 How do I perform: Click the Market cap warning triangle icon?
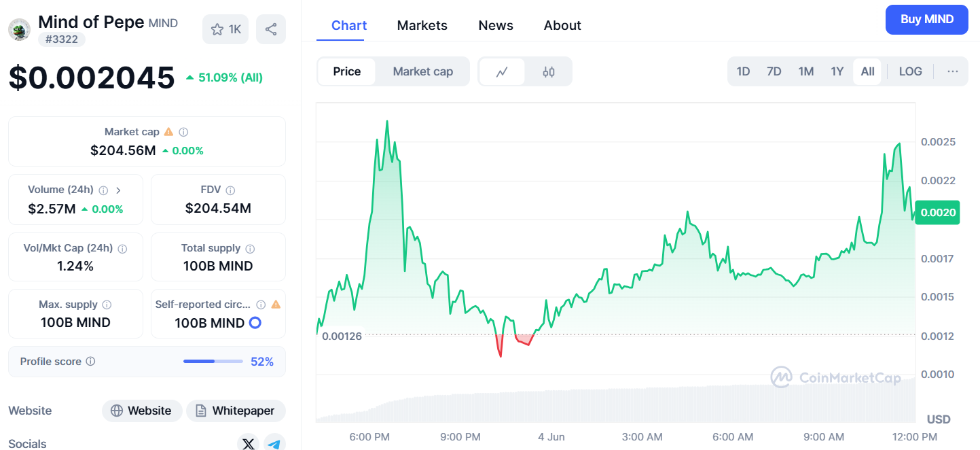[168, 132]
